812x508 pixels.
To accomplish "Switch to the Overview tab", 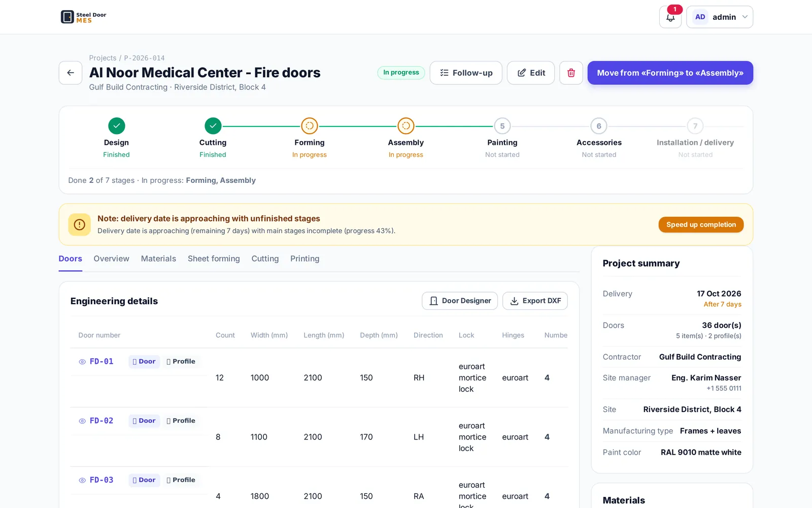I will pyautogui.click(x=111, y=259).
